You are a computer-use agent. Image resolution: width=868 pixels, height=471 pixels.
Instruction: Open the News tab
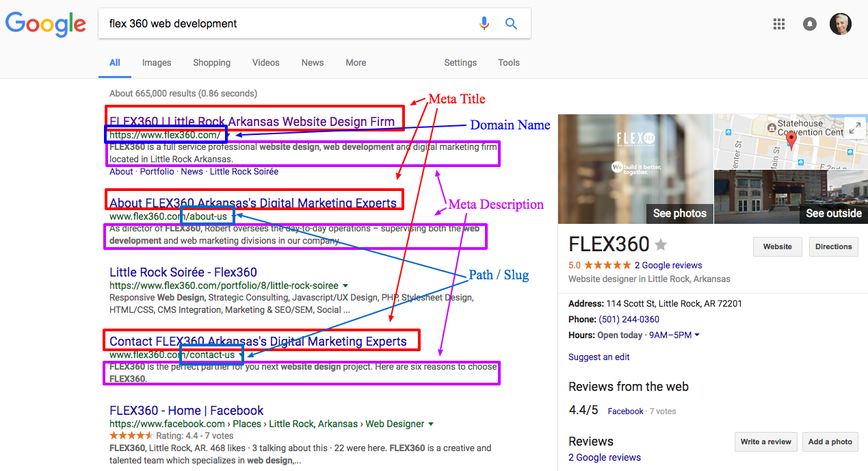(x=312, y=62)
